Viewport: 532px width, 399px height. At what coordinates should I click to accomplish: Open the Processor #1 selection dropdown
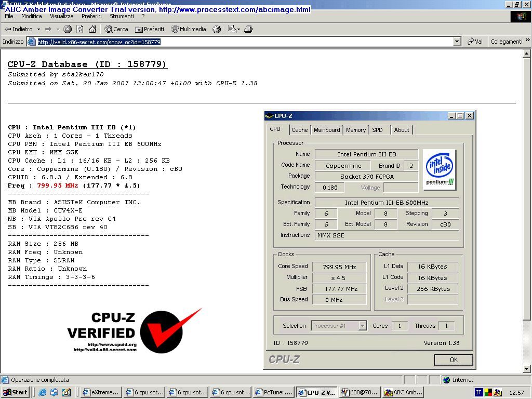[339, 326]
